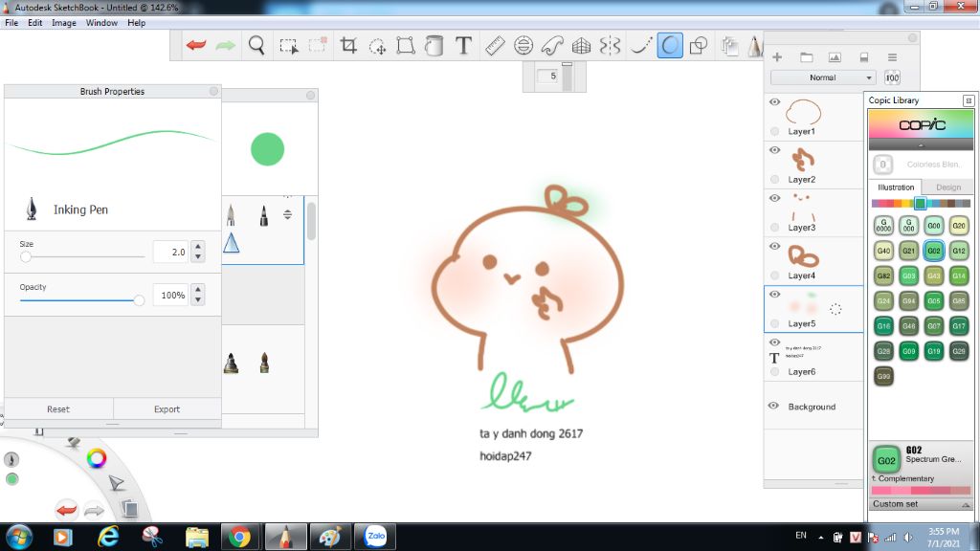Click the green Redo arrow in top toolbar
This screenshot has height=551, width=980.
[x=226, y=45]
